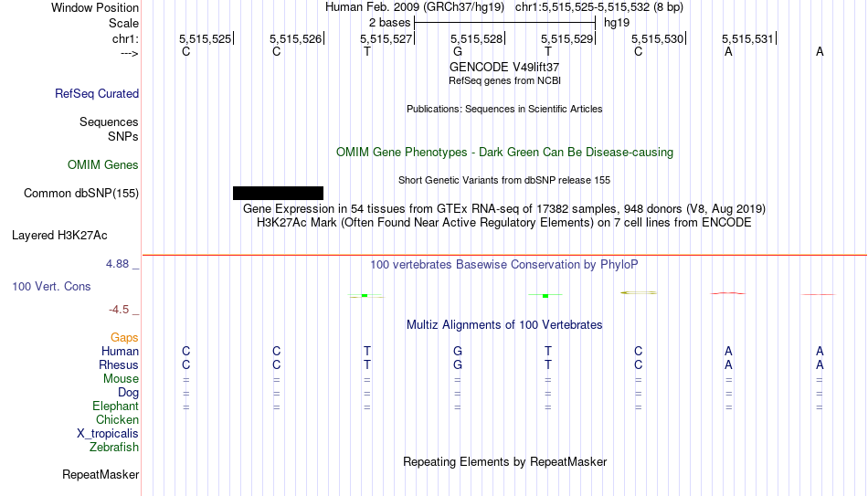
Task: Click the X_tropicalis species label
Action: pos(108,434)
